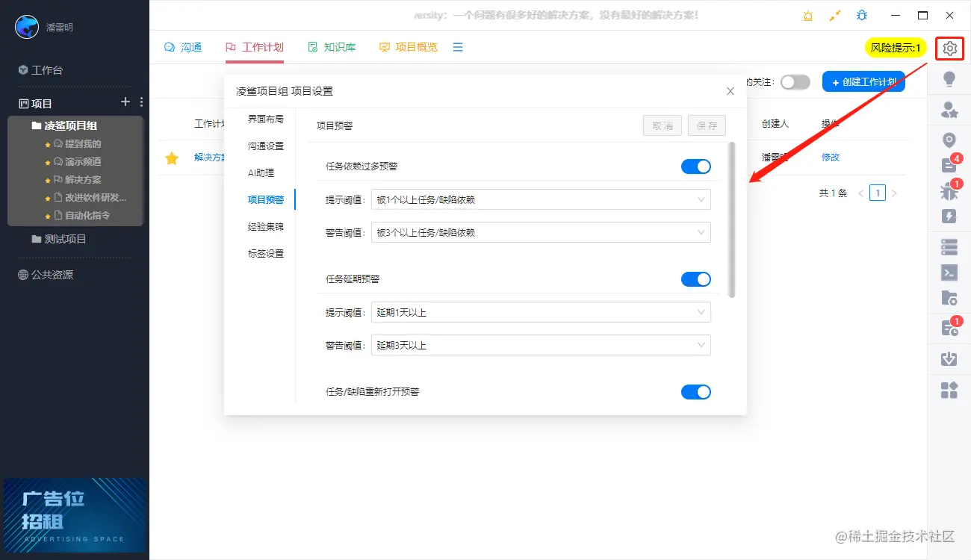Go to page 1 in pagination

(878, 193)
